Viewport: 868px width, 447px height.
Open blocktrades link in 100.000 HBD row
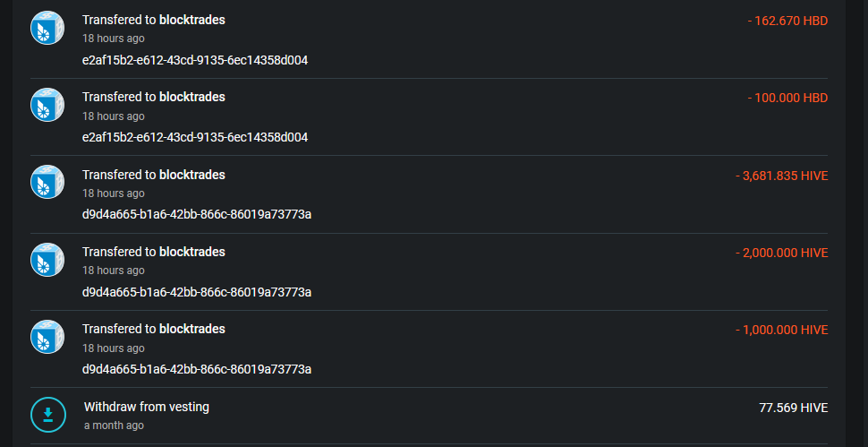192,97
